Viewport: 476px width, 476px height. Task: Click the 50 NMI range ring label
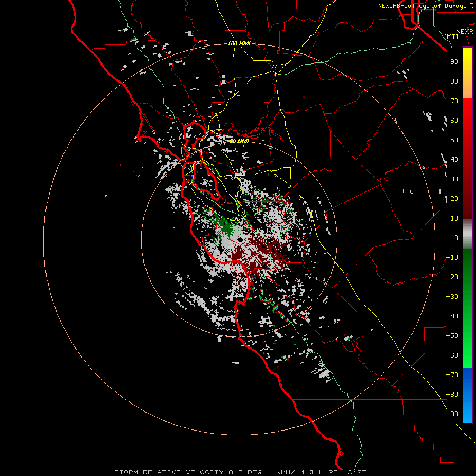tap(239, 141)
